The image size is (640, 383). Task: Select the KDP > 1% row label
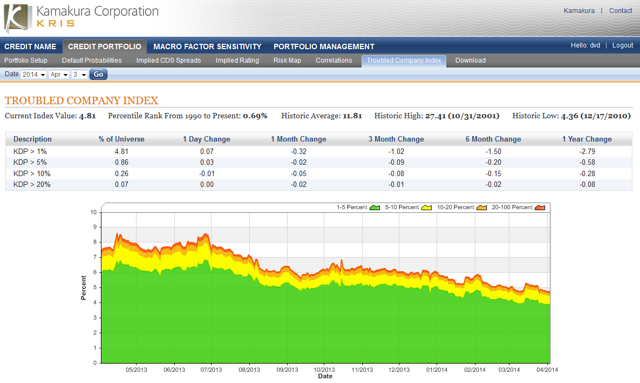[x=30, y=151]
